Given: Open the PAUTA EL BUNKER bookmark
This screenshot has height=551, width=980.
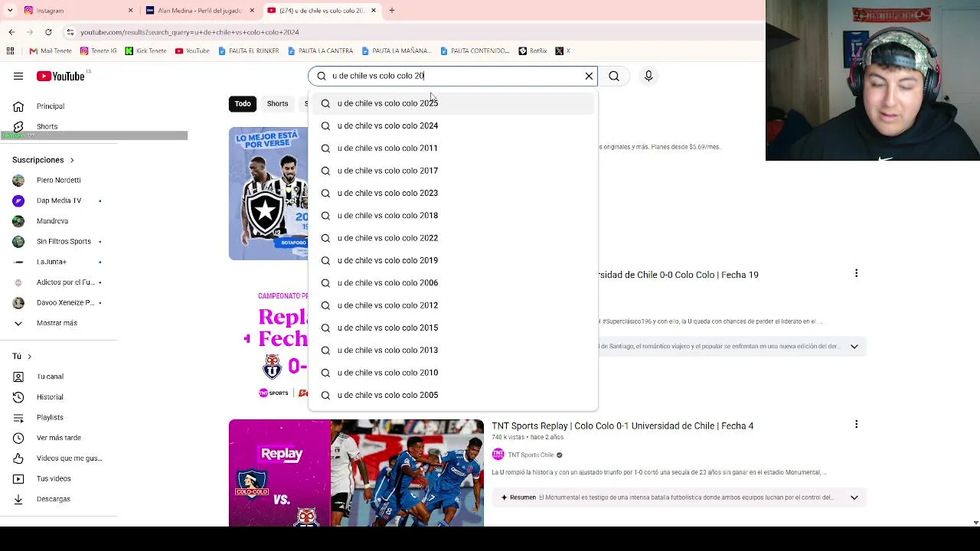Looking at the screenshot, I should (248, 51).
